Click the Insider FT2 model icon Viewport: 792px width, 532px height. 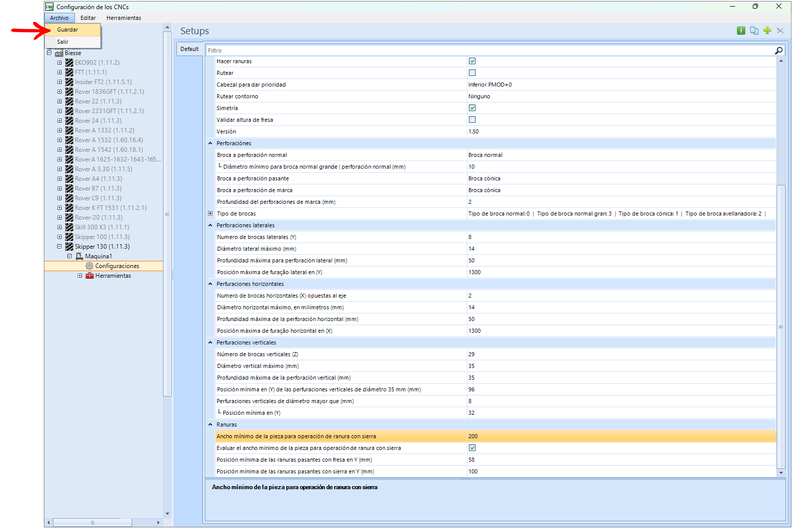[x=69, y=82]
